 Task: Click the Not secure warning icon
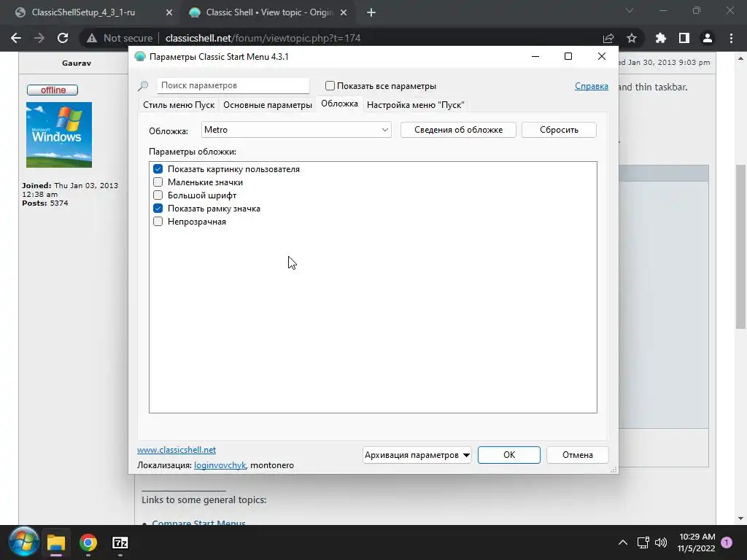(91, 38)
